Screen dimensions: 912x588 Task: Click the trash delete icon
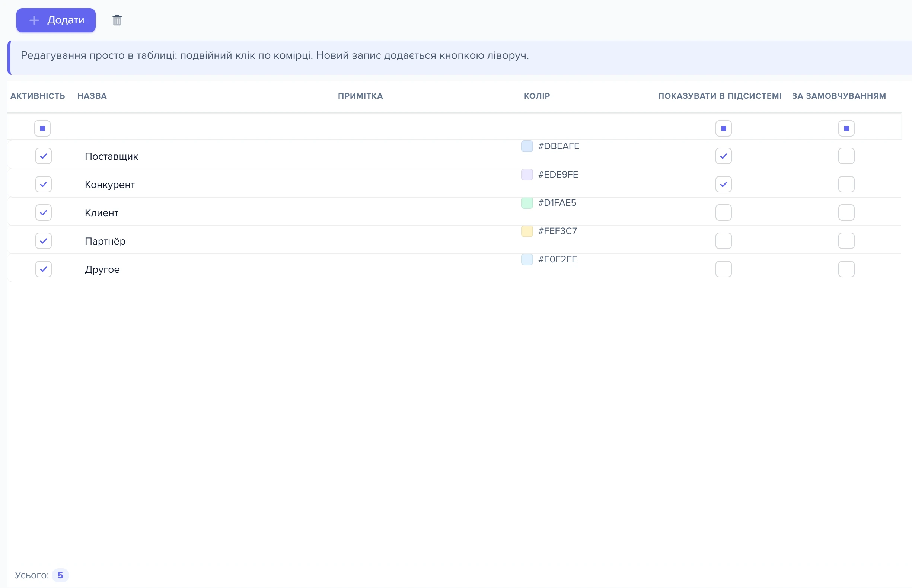point(117,20)
